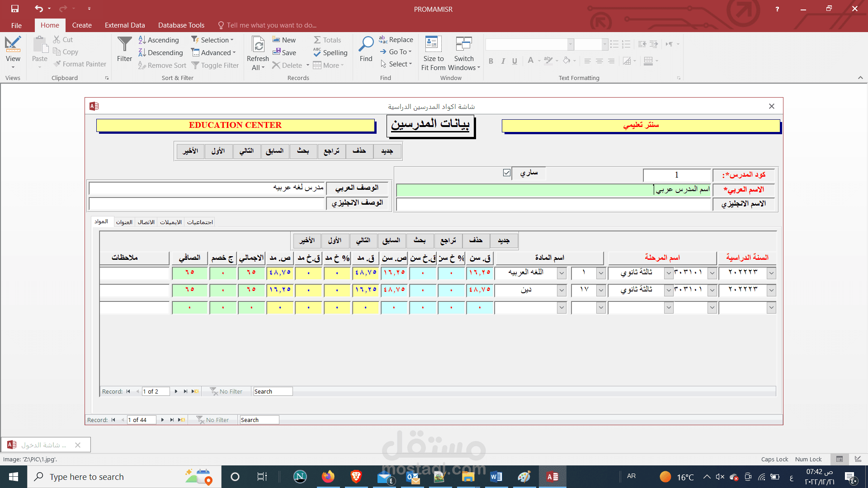Sort Descending in Sort & Filter group
Screen dimensions: 868x488
[160, 53]
